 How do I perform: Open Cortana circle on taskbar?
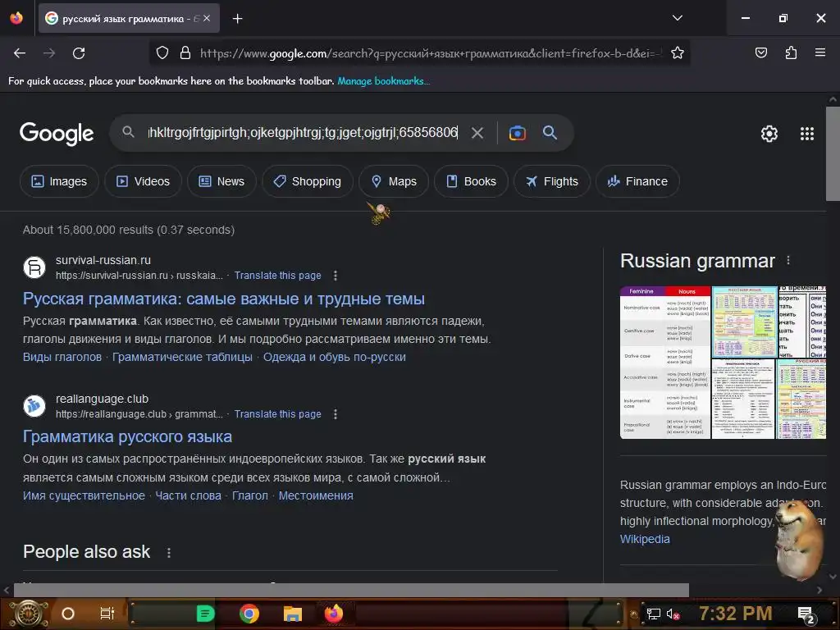tap(67, 614)
